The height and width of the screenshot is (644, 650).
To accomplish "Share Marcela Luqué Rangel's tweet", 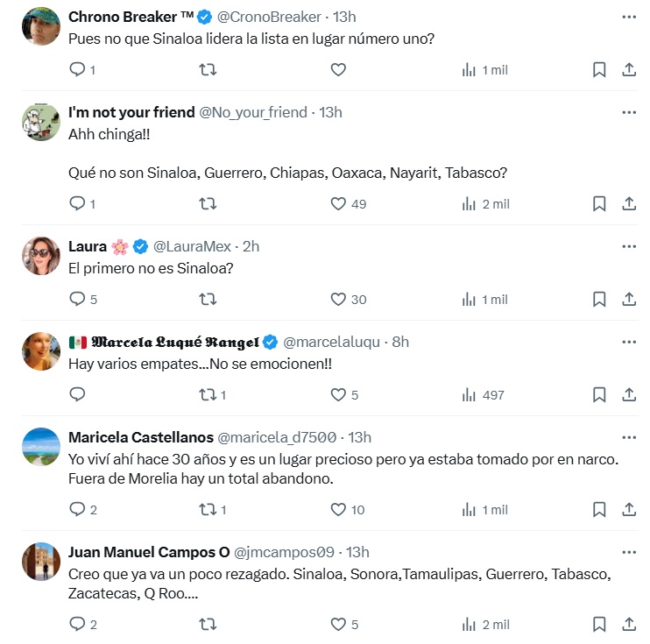I will click(x=629, y=395).
